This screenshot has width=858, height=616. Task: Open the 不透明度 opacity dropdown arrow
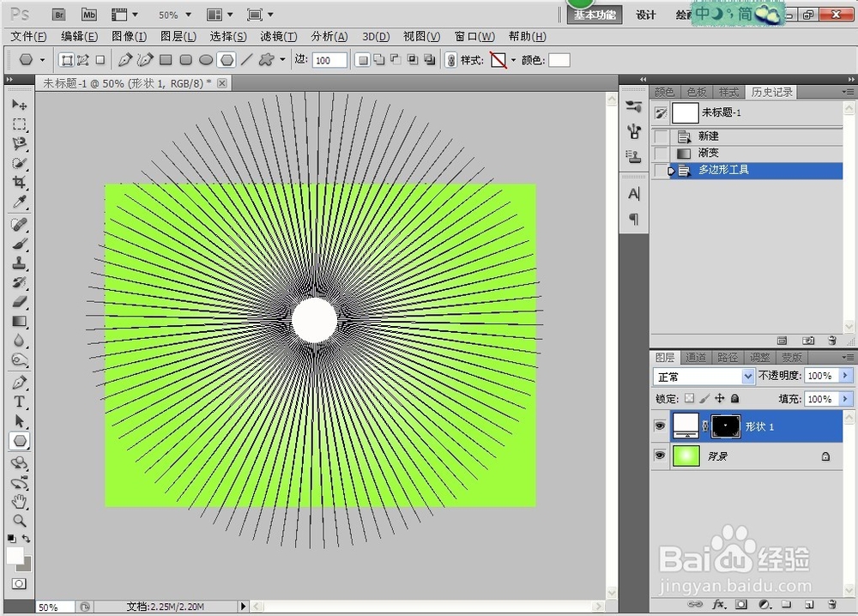[x=843, y=375]
